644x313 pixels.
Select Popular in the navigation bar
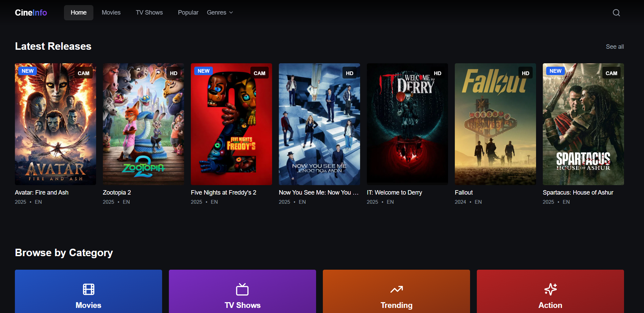188,13
